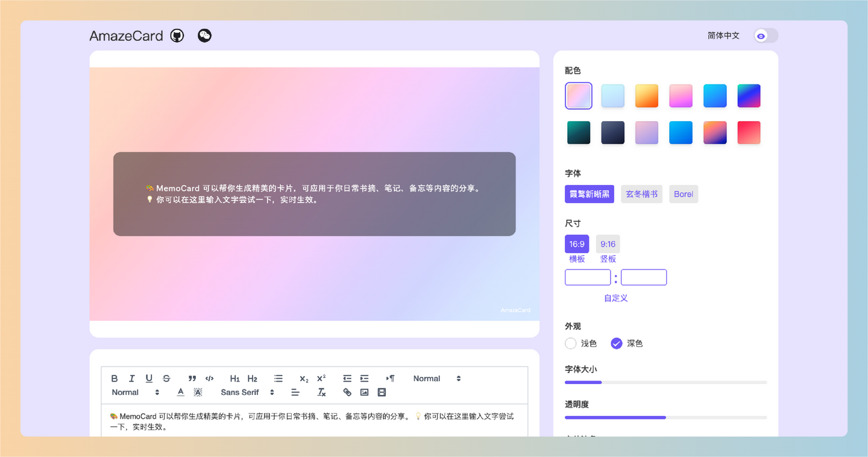Screen dimensions: 868x457
Task: Pick the yellow-orange gradient swatch
Action: coord(647,96)
